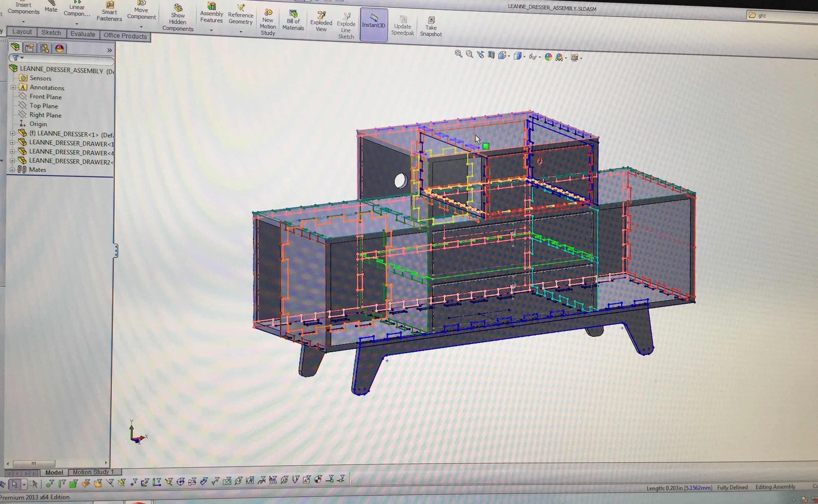818x504 pixels.
Task: Expand the LEANNE_DRESSER_DRAWER<1 component node
Action: pos(12,142)
